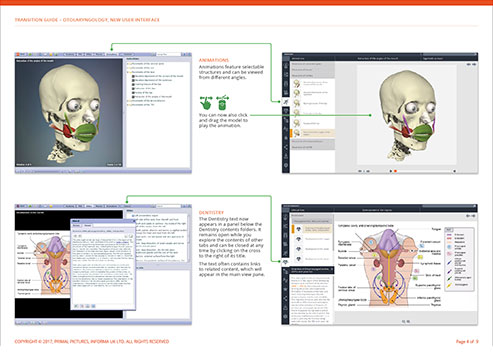Select the second dentistry item in the new contents list
This screenshot has height=360, width=493.
pyautogui.click(x=312, y=239)
